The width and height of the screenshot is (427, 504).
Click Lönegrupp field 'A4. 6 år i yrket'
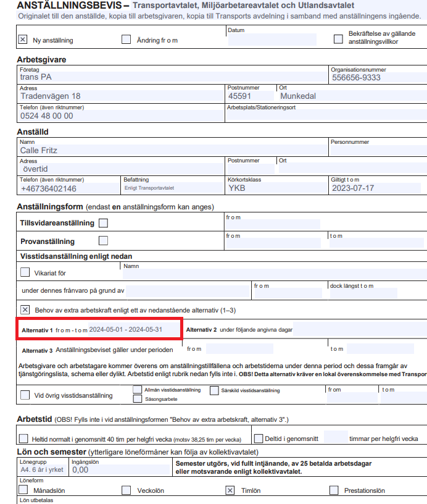[x=43, y=470]
